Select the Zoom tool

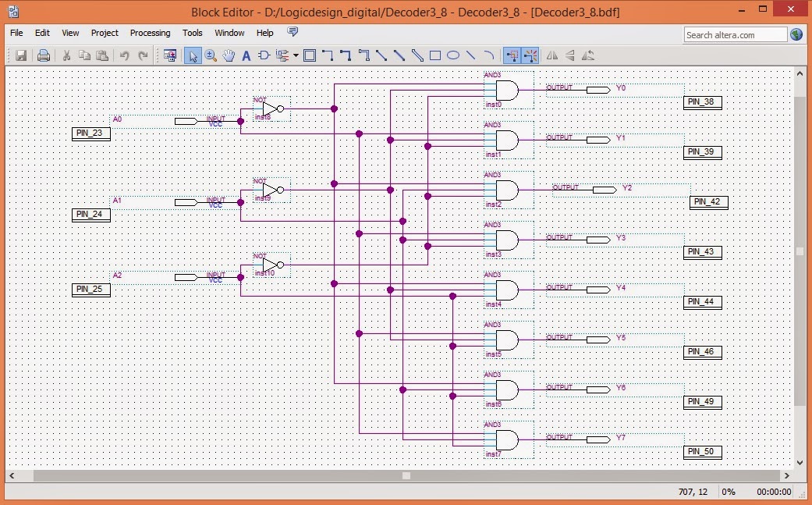click(x=209, y=55)
